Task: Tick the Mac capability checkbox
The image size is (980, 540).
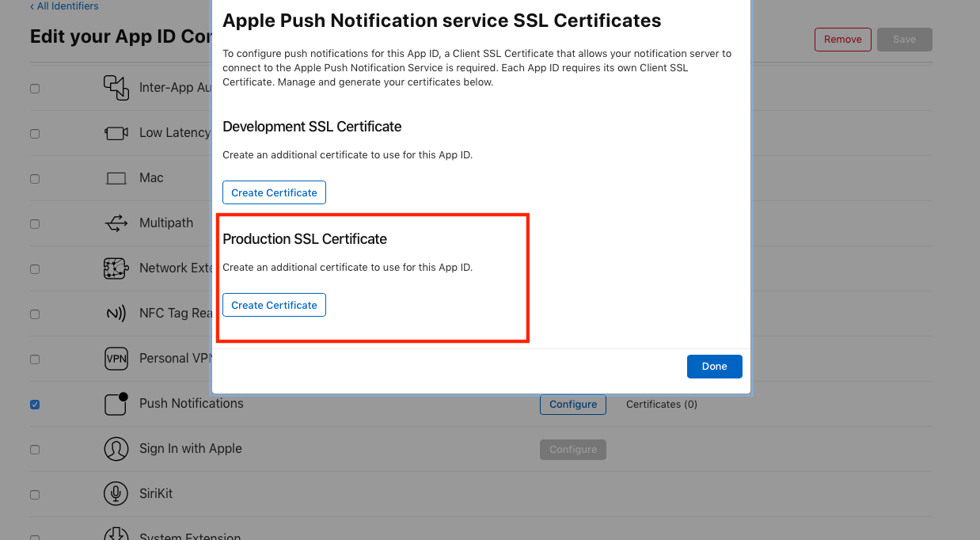Action: click(x=35, y=179)
